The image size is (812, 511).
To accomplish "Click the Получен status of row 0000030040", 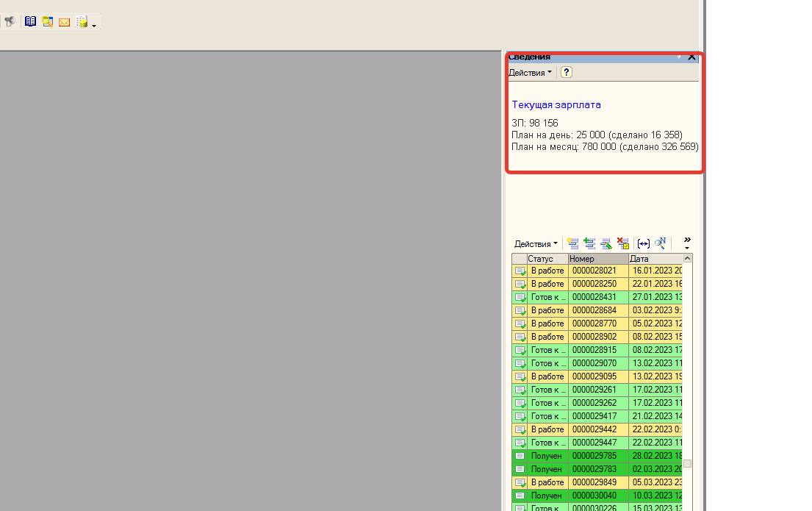I will 547,496.
